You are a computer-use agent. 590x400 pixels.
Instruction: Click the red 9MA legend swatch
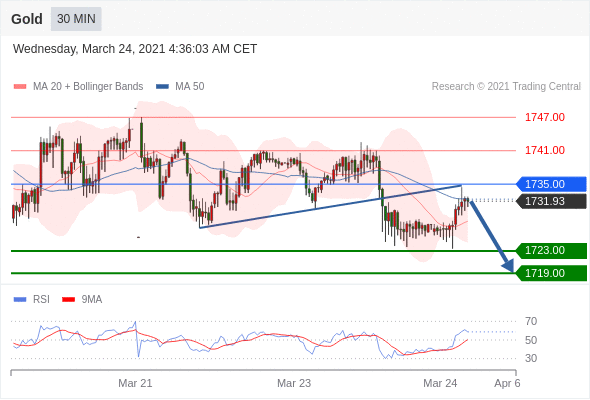pyautogui.click(x=68, y=300)
